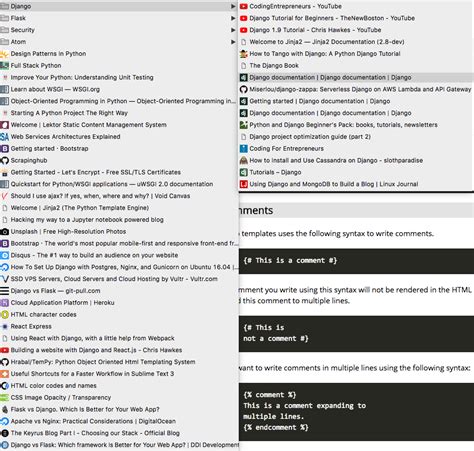
Task: Click Django icon beside Getting started documentation
Action: [x=244, y=101]
